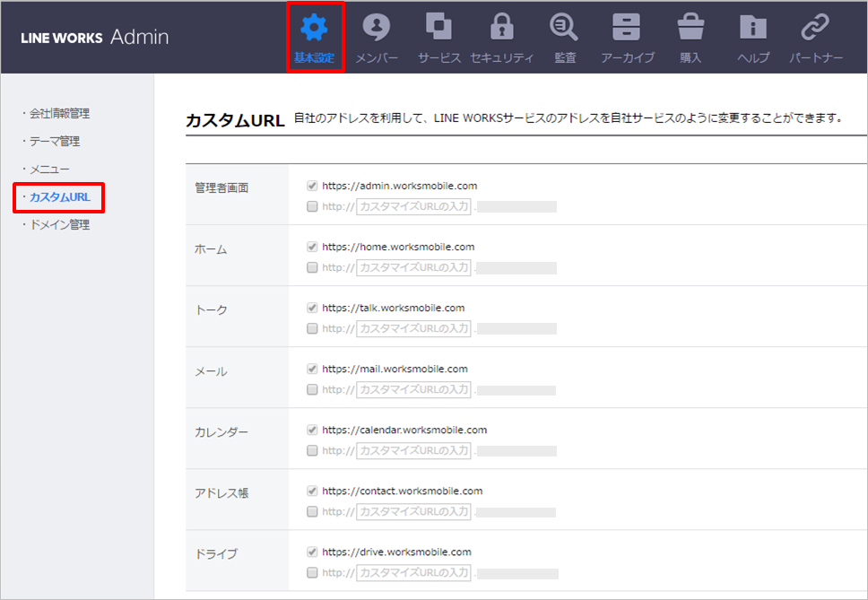
Task: Click the LINE WORKS Admin logo
Action: coord(94,38)
